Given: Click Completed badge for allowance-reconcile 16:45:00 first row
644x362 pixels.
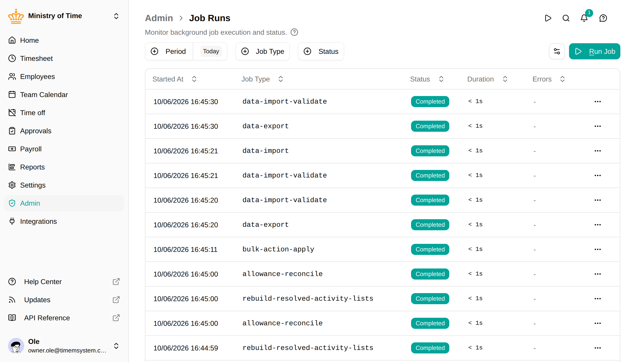Looking at the screenshot, I should pyautogui.click(x=430, y=274).
